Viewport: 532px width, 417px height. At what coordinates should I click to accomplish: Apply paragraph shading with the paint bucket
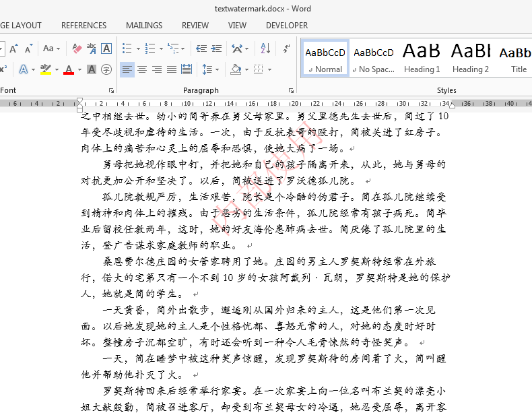point(236,69)
